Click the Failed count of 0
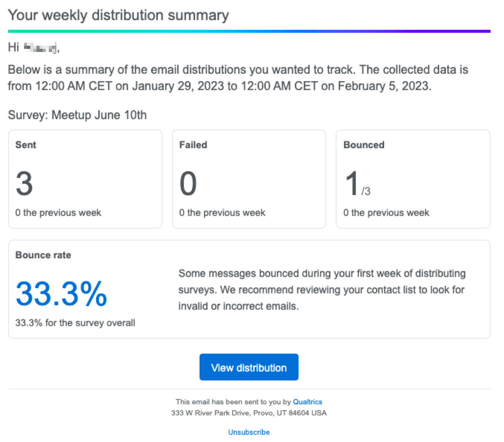Viewport: 504px width, 442px height. coord(188,183)
